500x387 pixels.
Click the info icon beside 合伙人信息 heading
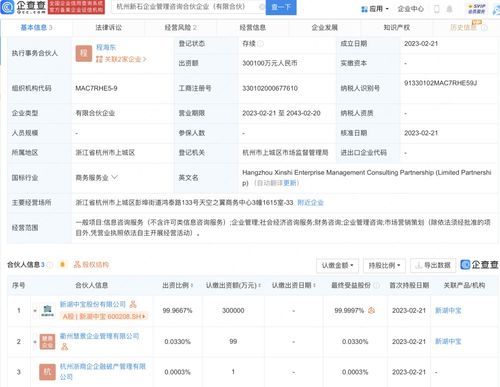[x=50, y=265]
